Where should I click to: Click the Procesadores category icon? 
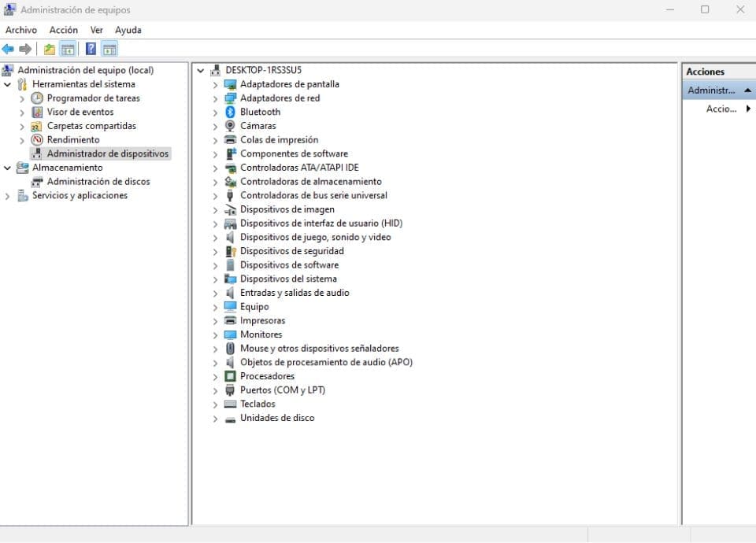click(x=231, y=376)
